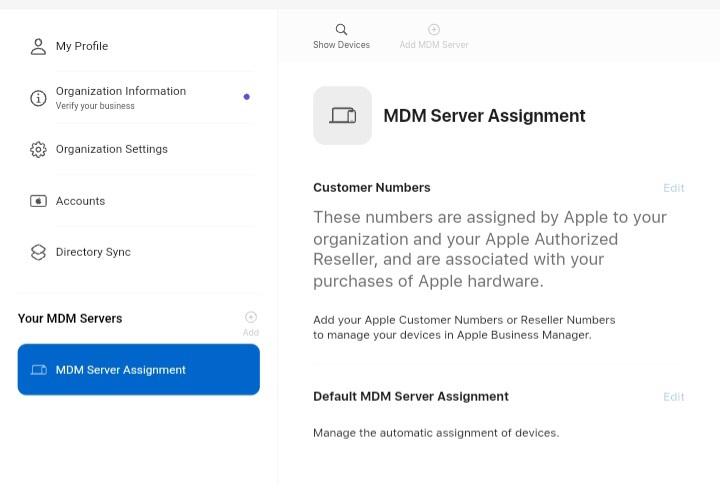Edit the Default MDM Server Assignment
720x483 pixels.
pos(674,397)
